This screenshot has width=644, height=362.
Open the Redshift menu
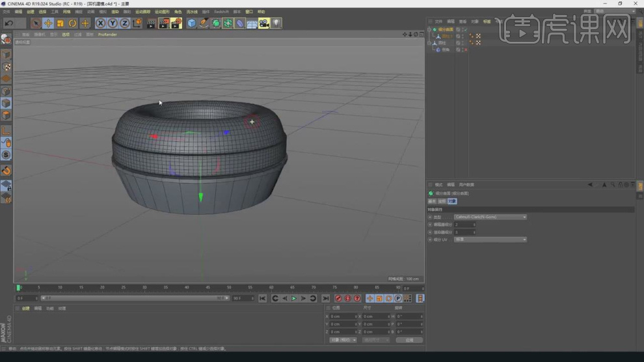pyautogui.click(x=221, y=12)
